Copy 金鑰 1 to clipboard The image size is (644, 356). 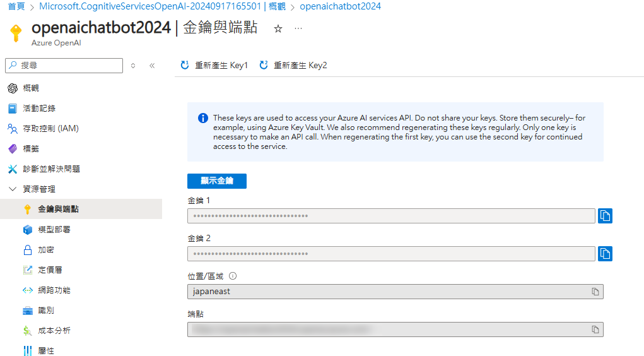(605, 216)
